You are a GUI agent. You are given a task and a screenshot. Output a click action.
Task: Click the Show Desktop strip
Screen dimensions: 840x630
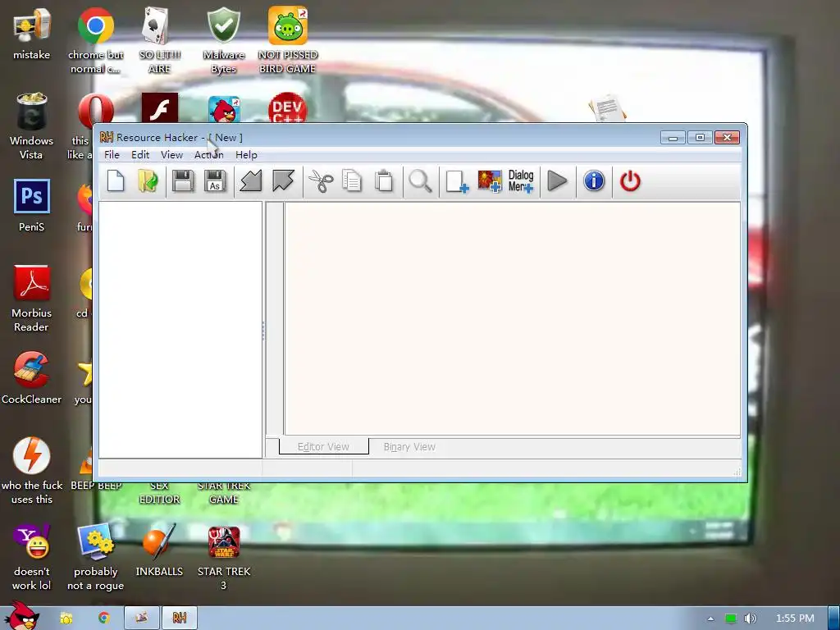(834, 619)
